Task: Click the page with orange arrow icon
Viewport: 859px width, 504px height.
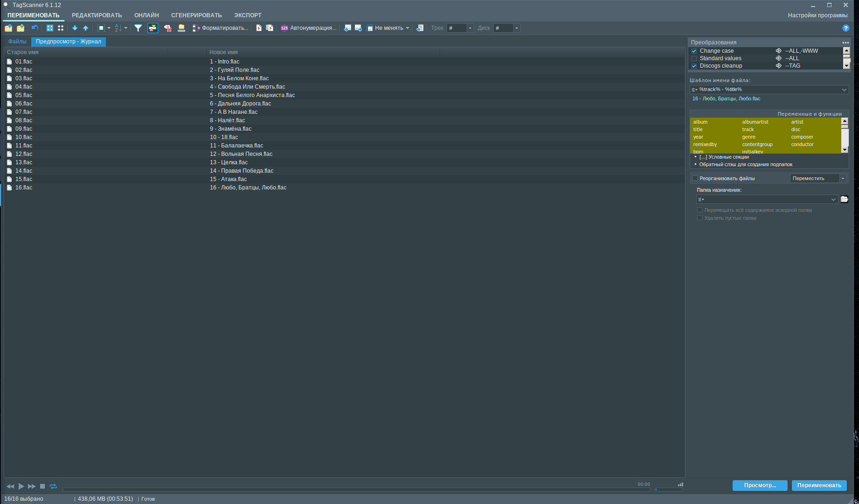Action: tap(259, 28)
